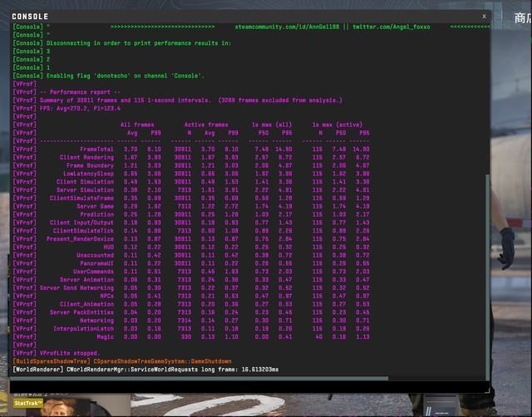The height and width of the screenshot is (417, 532).
Task: Click the CONSOLE title text
Action: [30, 17]
